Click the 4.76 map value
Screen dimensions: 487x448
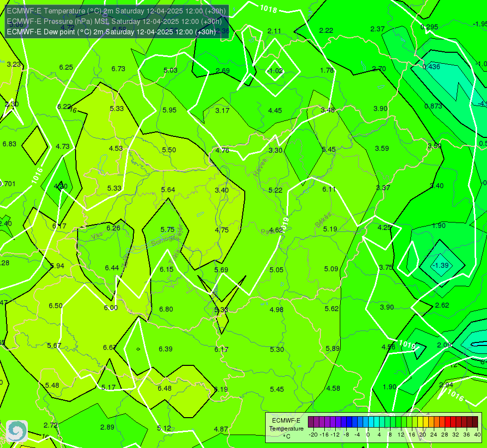pyautogui.click(x=222, y=150)
